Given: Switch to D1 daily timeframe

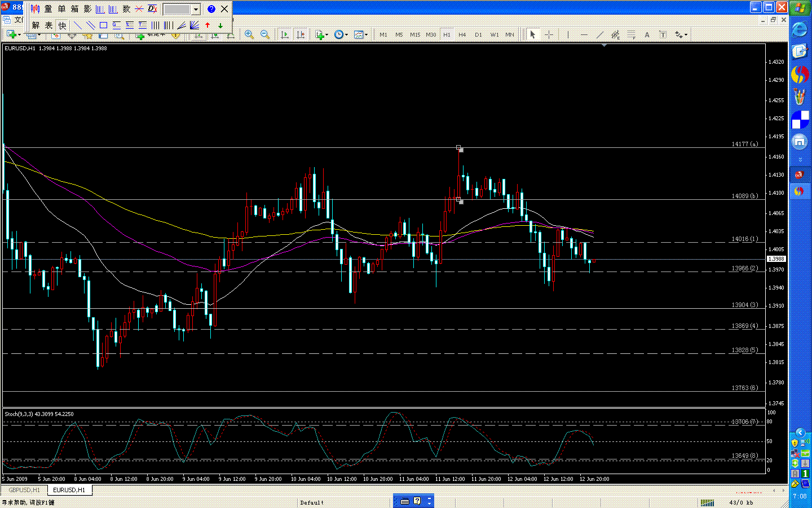Looking at the screenshot, I should [478, 34].
